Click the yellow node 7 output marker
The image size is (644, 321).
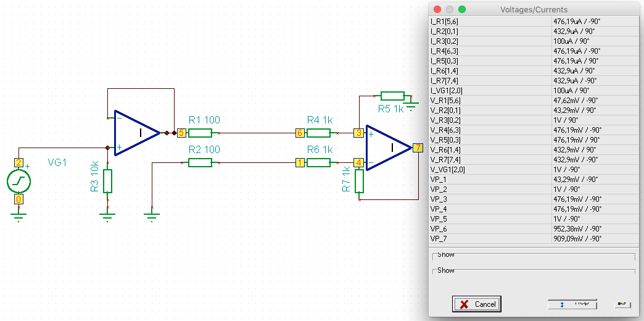coord(418,148)
